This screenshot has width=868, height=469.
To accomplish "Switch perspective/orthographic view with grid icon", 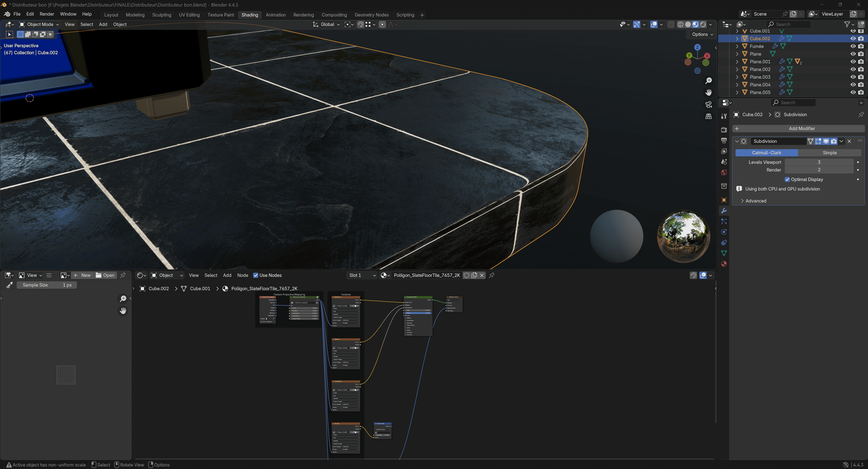I will (709, 116).
